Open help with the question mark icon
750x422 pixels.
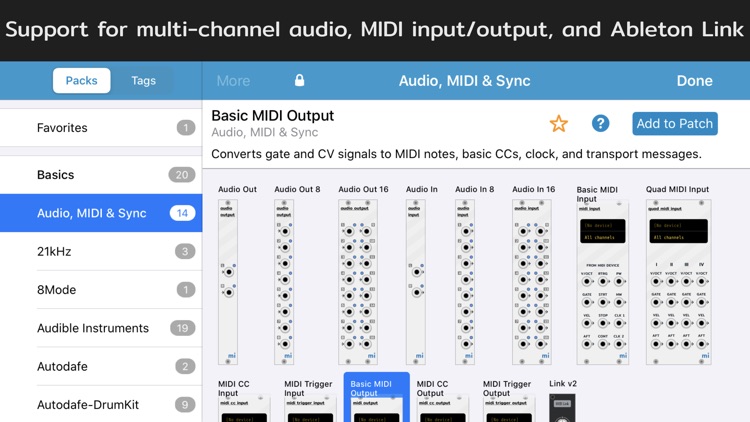click(x=600, y=123)
